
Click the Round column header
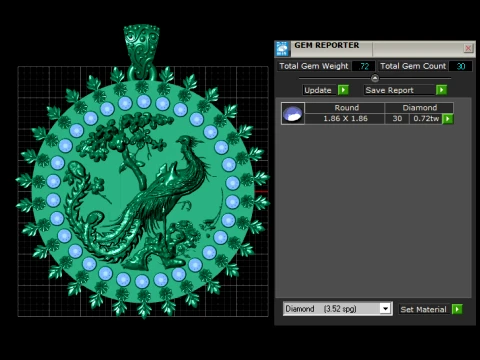point(345,108)
